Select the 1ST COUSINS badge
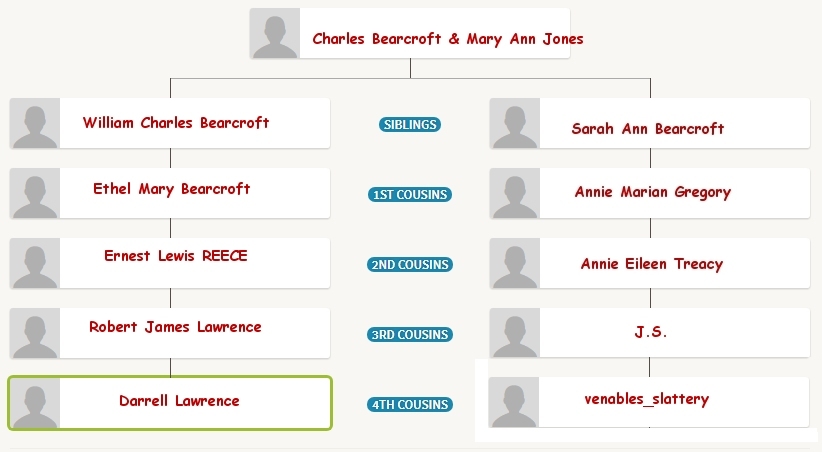822x452 pixels. (410, 195)
